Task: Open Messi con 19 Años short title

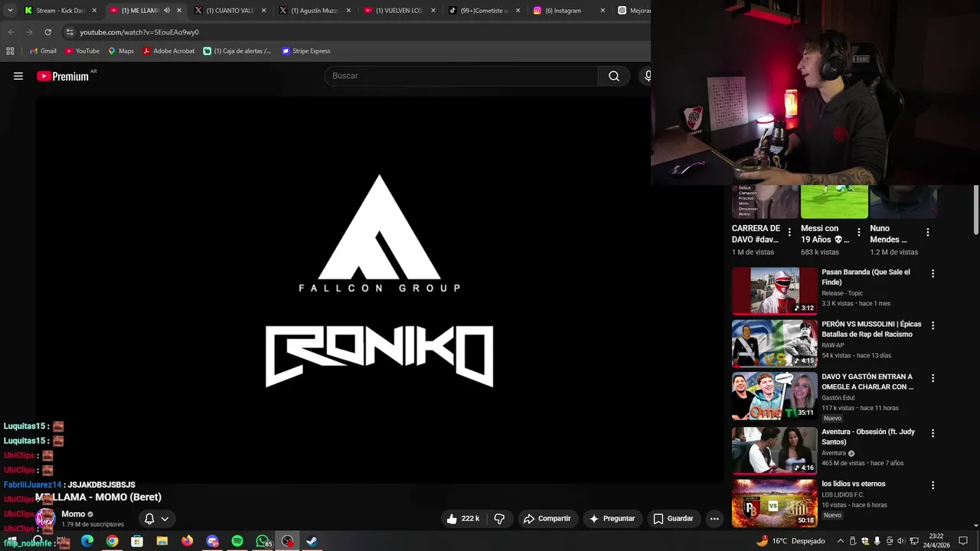Action: click(x=825, y=233)
